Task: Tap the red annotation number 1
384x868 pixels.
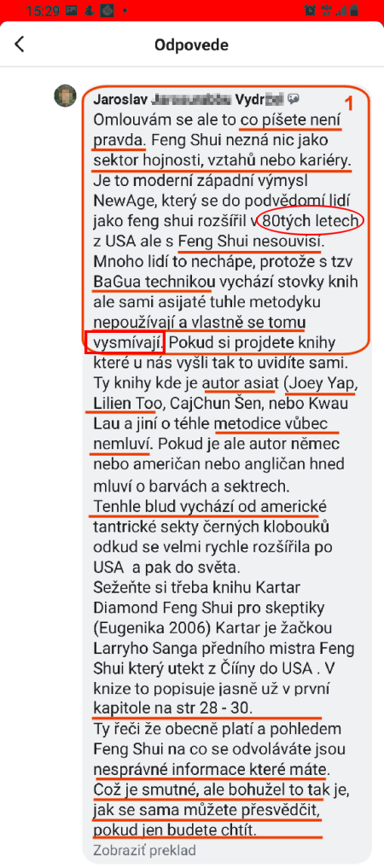Action: pyautogui.click(x=349, y=103)
